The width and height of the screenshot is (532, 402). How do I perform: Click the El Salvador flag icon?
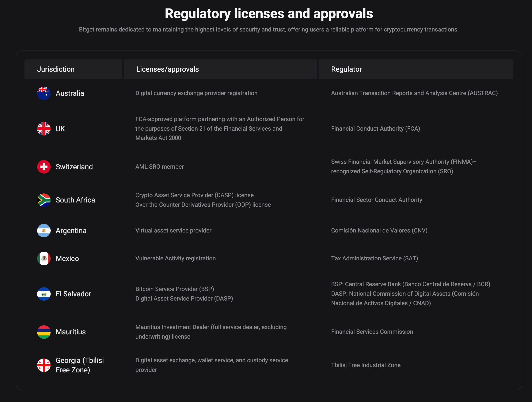coord(44,294)
